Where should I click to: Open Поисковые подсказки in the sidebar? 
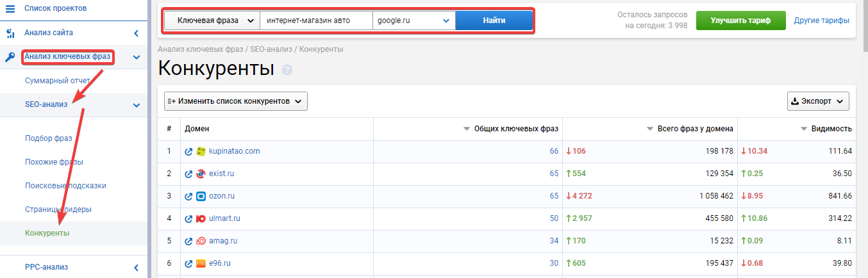[65, 186]
